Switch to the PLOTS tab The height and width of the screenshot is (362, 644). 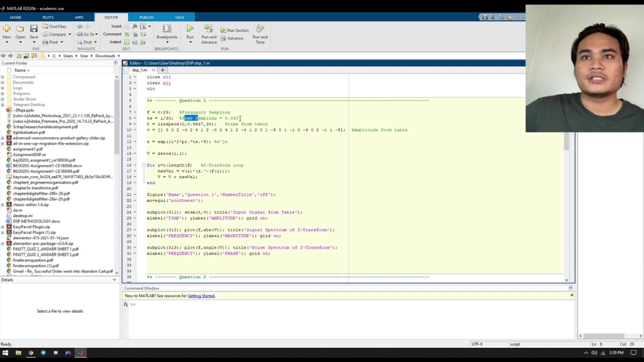[48, 18]
